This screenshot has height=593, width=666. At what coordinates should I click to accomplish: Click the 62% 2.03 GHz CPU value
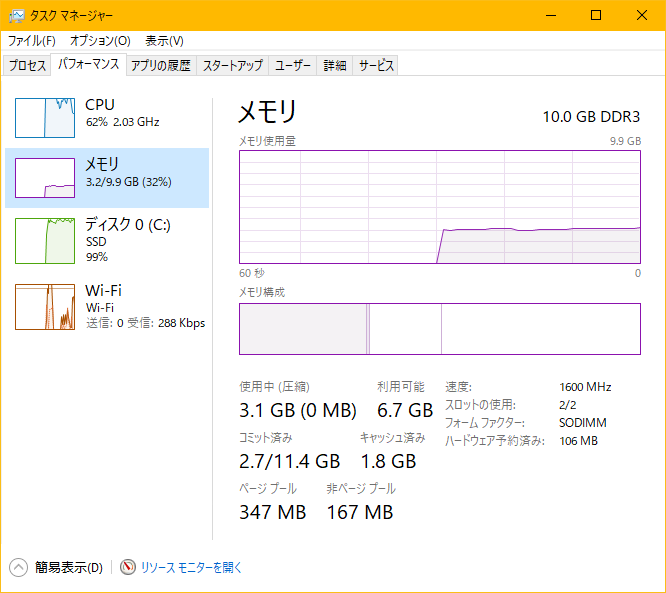122,122
